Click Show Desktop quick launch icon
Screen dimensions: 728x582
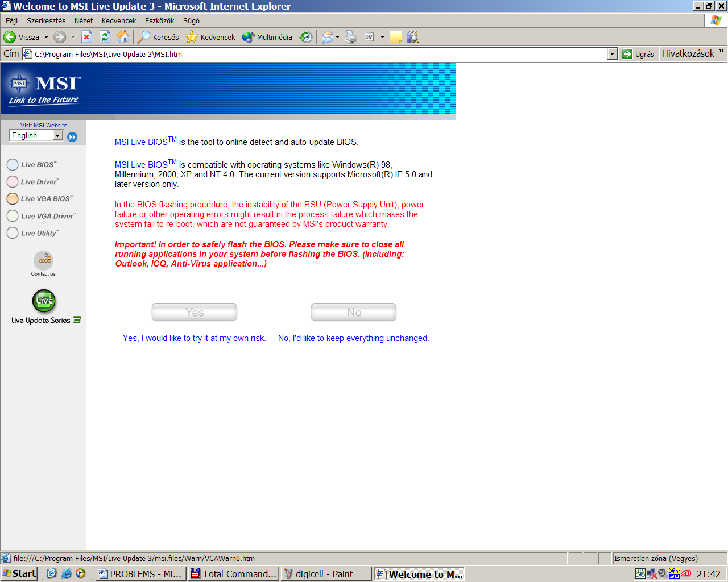[x=52, y=573]
